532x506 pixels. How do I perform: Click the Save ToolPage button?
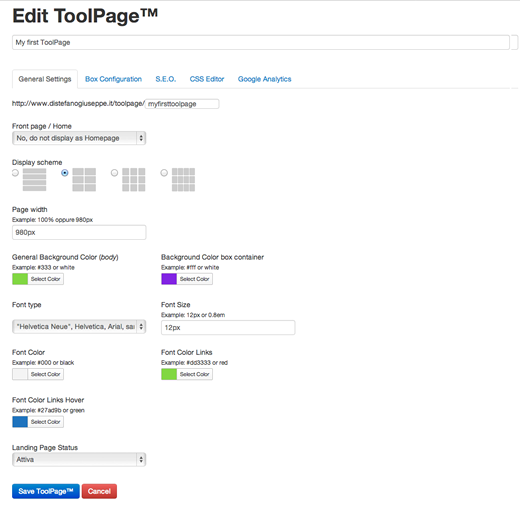pyautogui.click(x=46, y=491)
